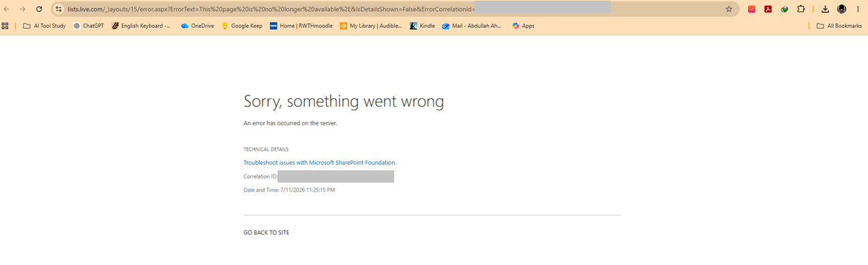Open the Extensions puzzle menu
The image size is (868, 265).
801,10
